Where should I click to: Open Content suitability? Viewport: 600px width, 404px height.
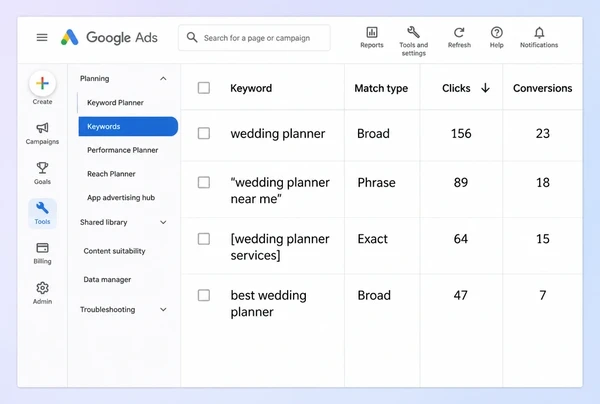(x=114, y=251)
